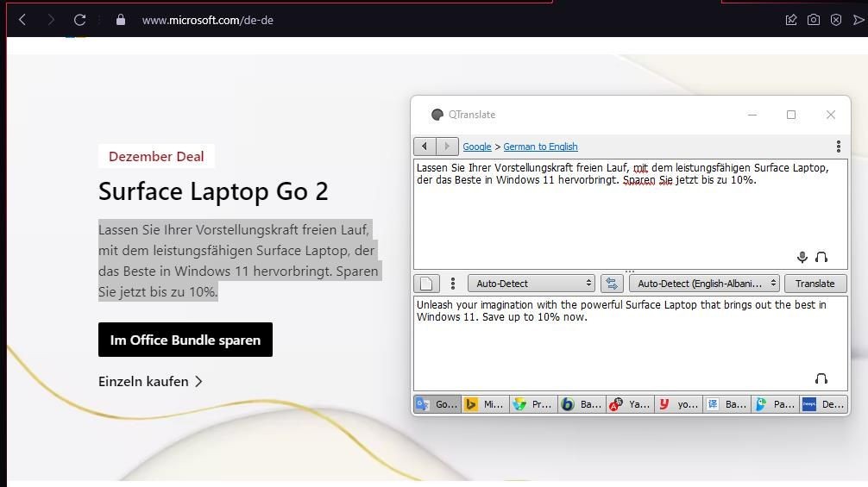Click Im Office Bundle sparen button
This screenshot has height=487, width=868.
[186, 340]
